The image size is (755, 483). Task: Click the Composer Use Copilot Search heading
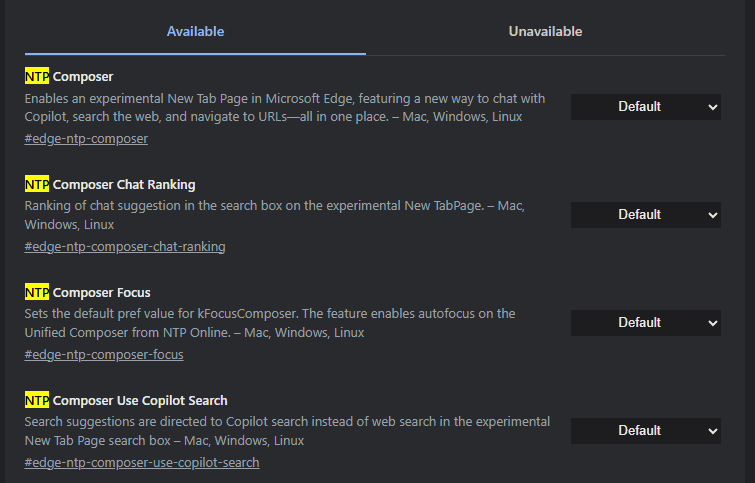tap(140, 400)
